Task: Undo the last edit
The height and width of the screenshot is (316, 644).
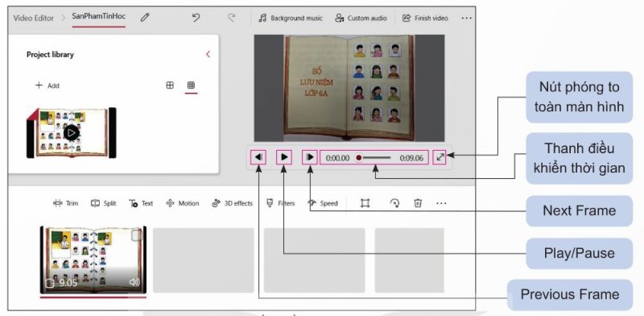Action: pos(196,18)
